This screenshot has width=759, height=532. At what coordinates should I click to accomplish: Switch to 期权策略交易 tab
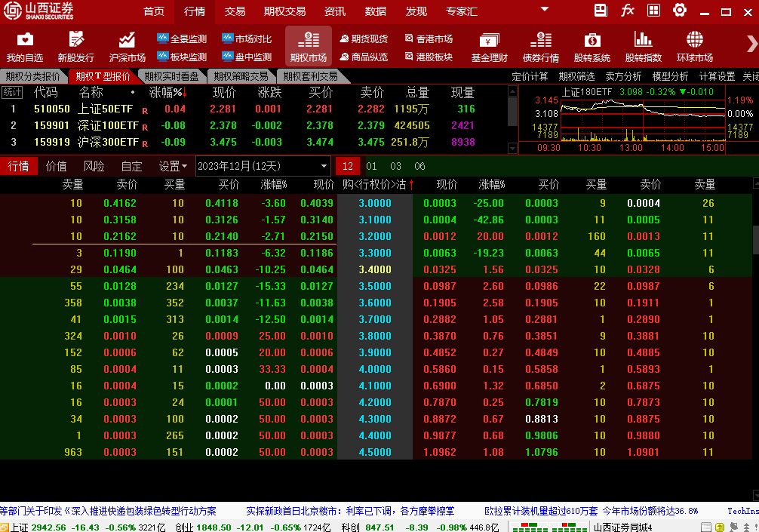pos(241,76)
